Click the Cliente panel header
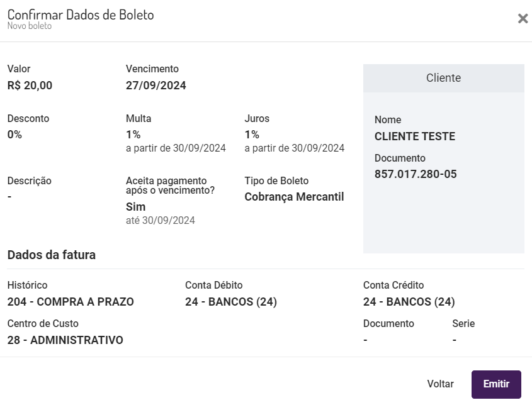 tap(443, 78)
